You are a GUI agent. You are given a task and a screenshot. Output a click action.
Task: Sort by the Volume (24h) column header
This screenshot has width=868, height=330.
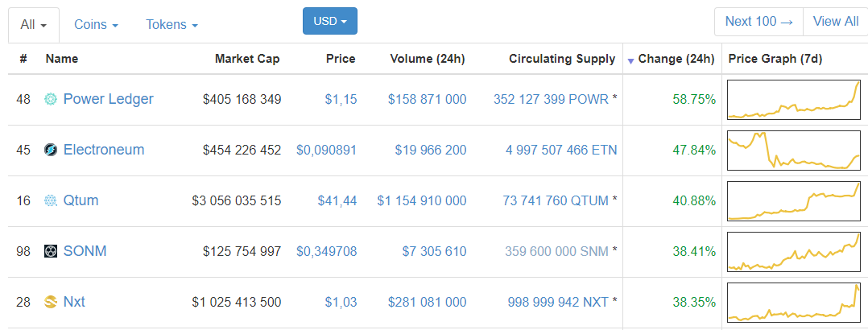tap(427, 59)
